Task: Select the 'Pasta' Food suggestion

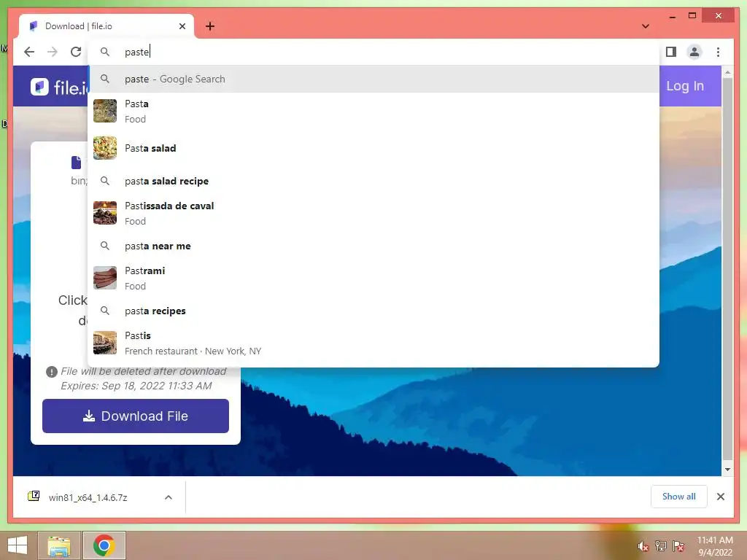Action: tap(373, 111)
